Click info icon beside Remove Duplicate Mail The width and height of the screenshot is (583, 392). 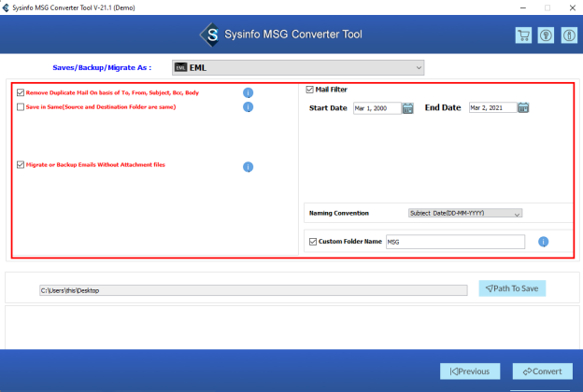tap(249, 93)
